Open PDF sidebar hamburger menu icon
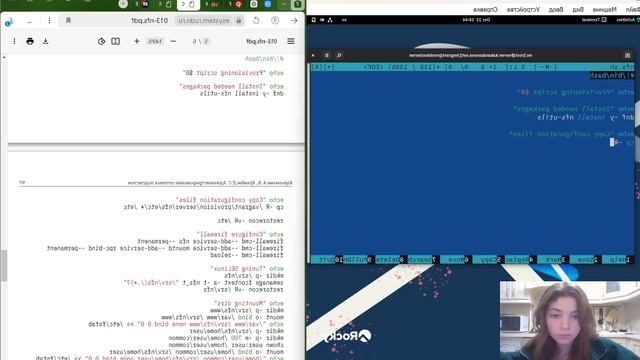 (291, 41)
